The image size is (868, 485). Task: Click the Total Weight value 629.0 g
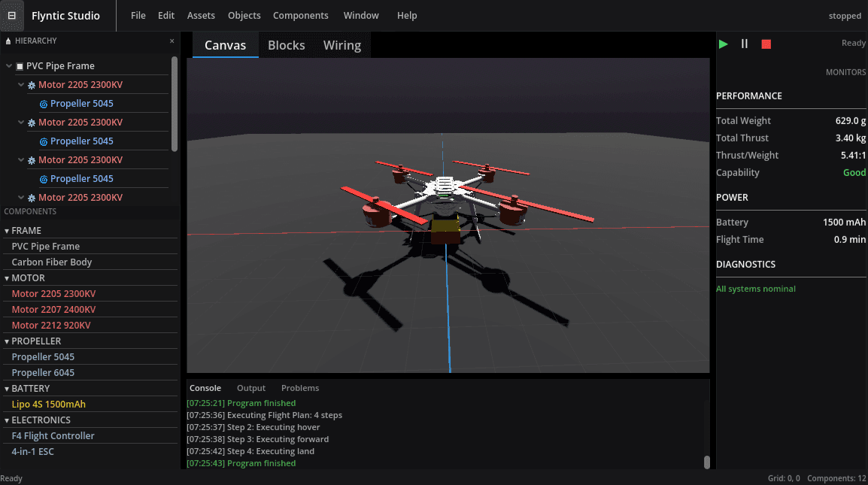pyautogui.click(x=850, y=121)
